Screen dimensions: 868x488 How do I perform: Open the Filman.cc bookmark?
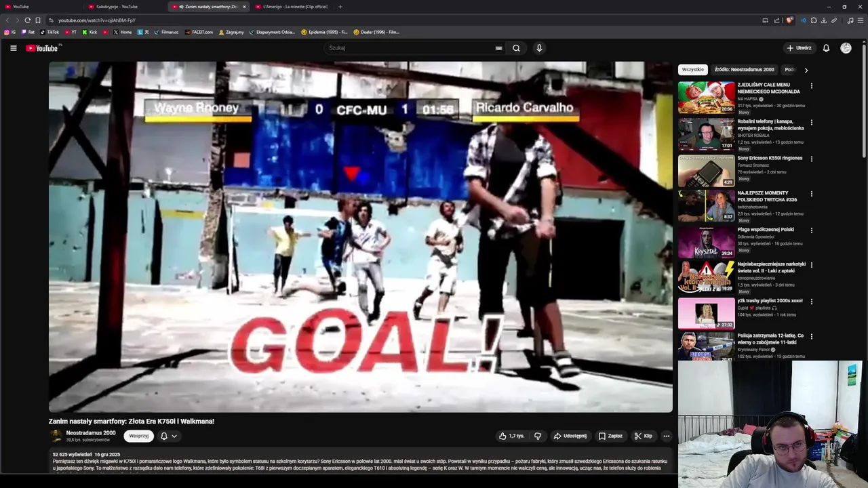coord(166,32)
